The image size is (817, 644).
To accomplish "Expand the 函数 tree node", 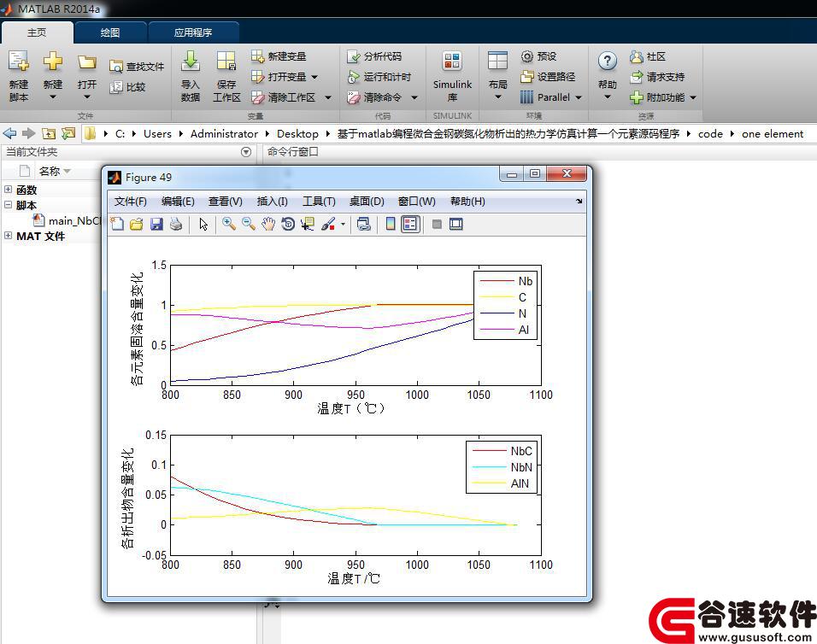I will tap(9, 190).
